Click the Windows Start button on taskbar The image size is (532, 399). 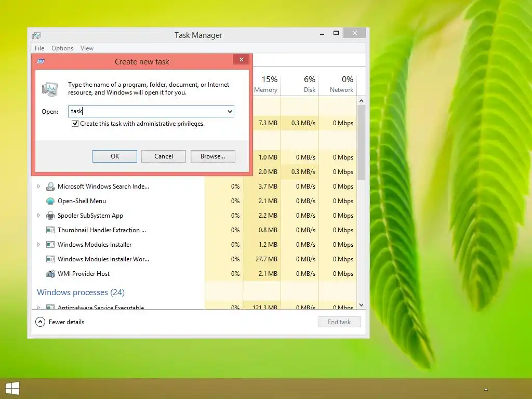tap(12, 389)
